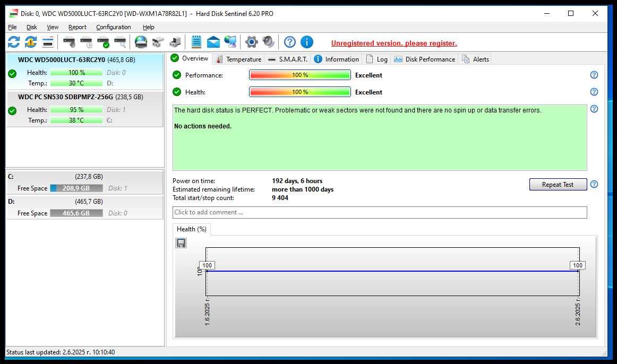
Task: Click the blue notepad report icon
Action: point(196,42)
